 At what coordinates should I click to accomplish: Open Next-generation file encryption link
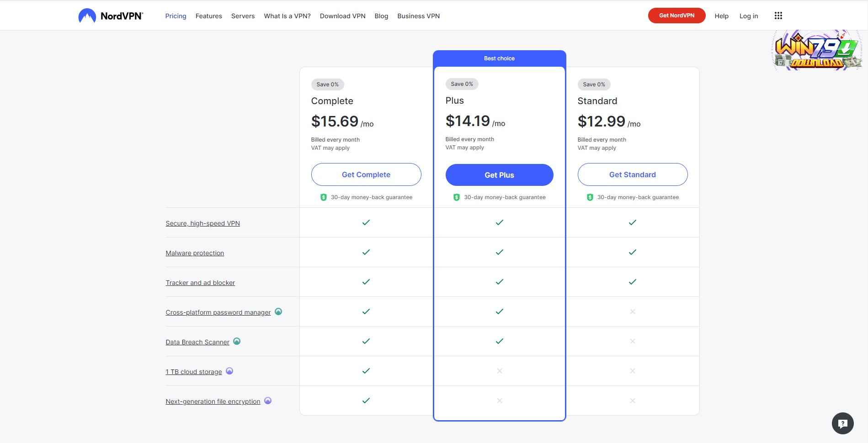213,401
